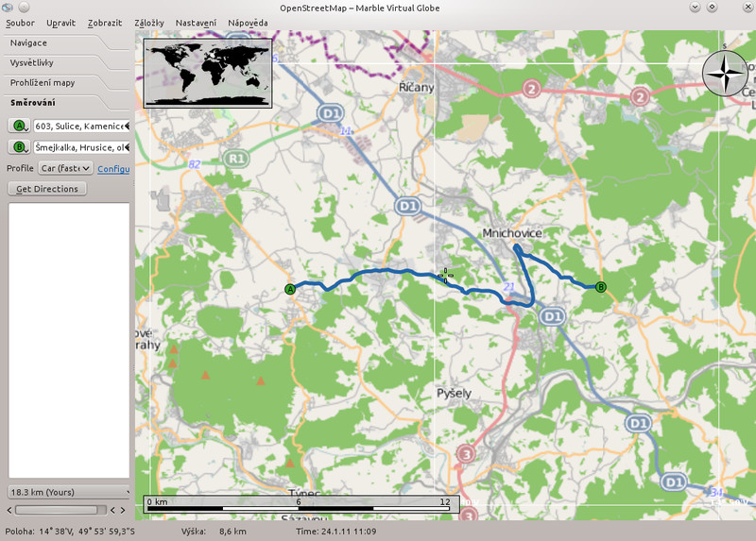This screenshot has width=756, height=541.
Task: Expand the 18.3 km (Yours) route selector
Action: 69,492
